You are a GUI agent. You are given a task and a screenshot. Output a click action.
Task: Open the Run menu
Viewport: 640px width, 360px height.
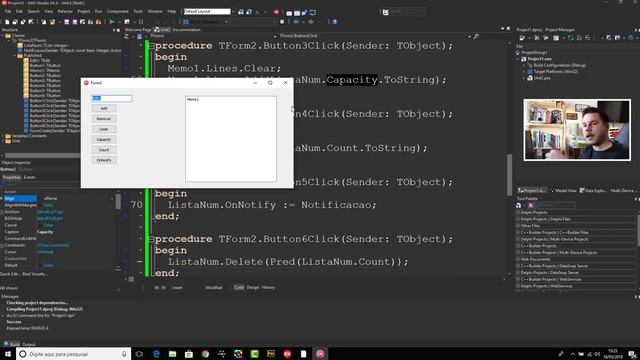98,11
